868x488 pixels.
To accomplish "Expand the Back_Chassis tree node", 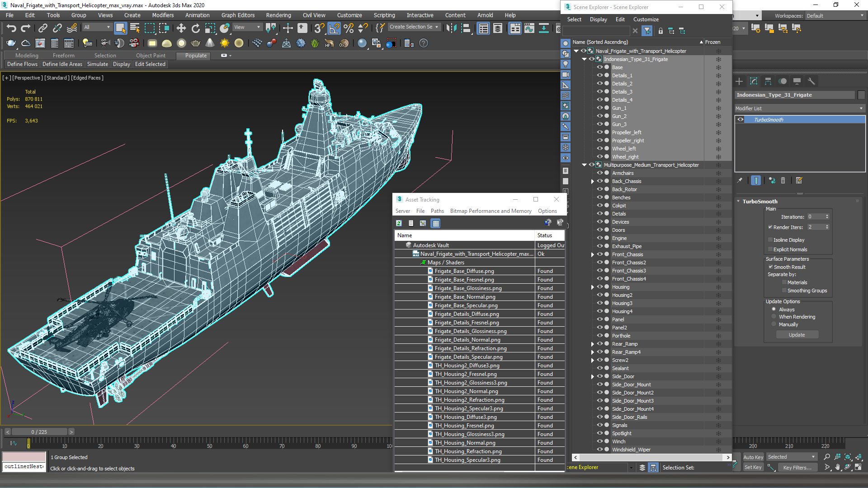I will tap(592, 181).
